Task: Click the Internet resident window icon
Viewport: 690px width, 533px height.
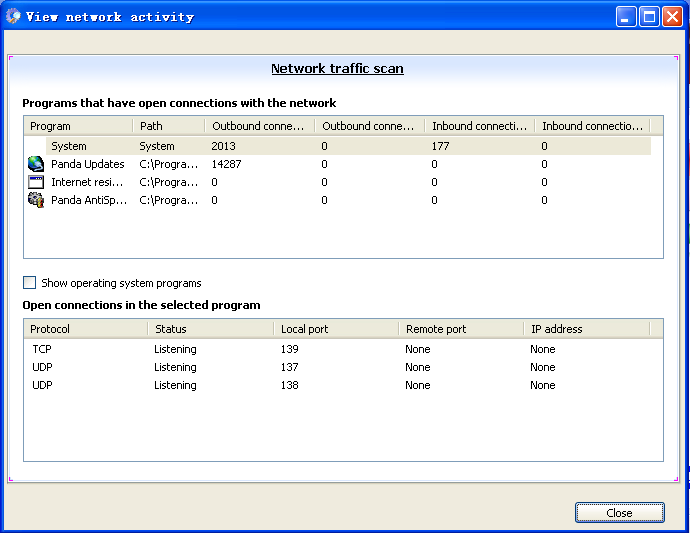Action: [36, 182]
